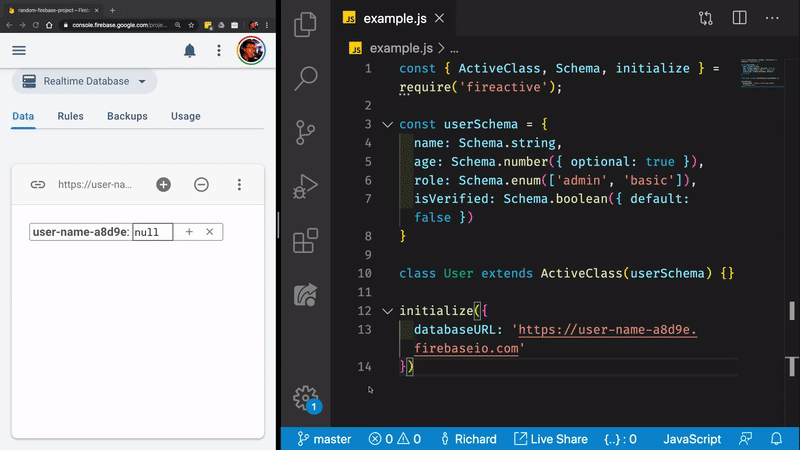
Task: Switch to the Rules tab
Action: [x=70, y=116]
